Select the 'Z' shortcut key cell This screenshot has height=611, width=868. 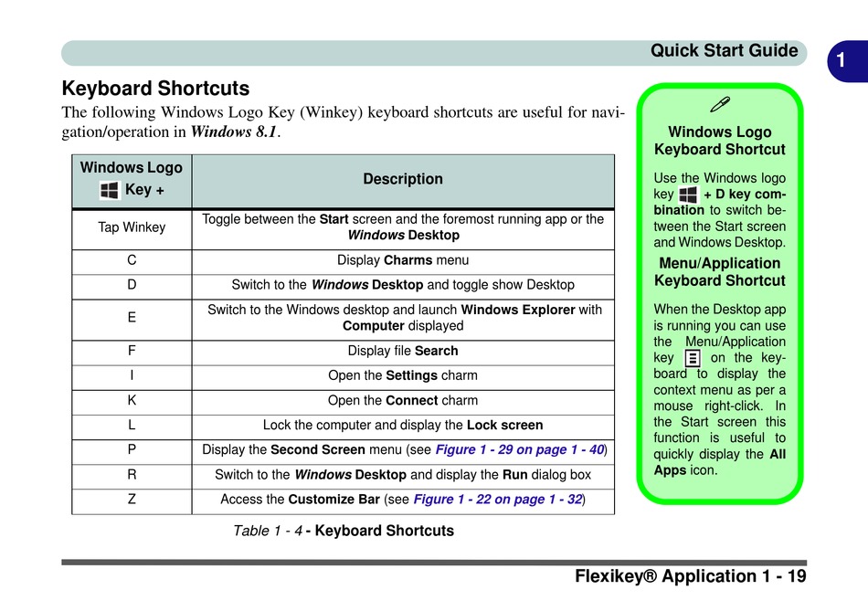tap(132, 501)
